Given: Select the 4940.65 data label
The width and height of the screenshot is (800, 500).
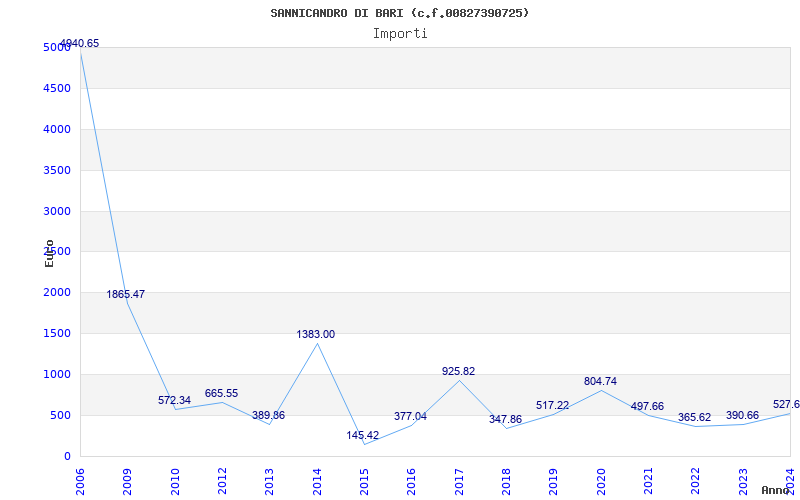Looking at the screenshot, I should [80, 43].
